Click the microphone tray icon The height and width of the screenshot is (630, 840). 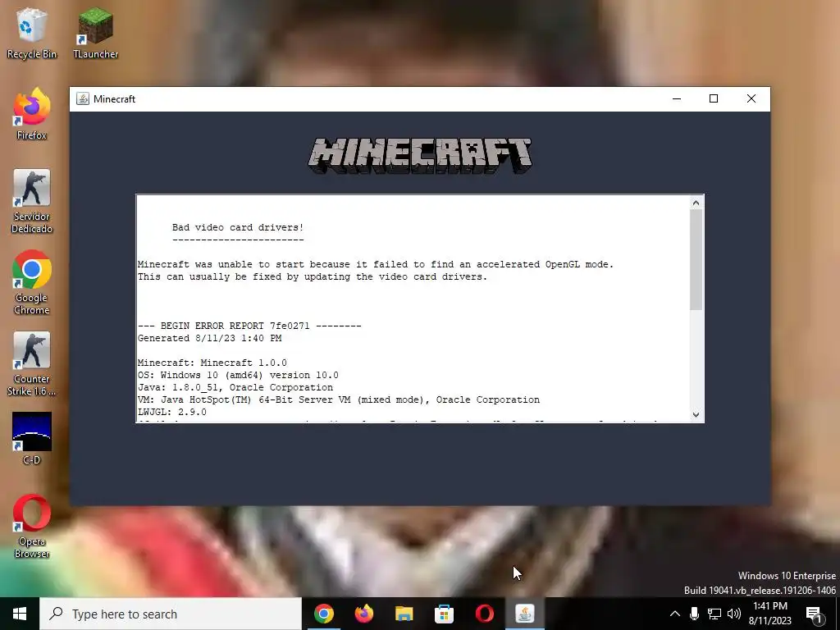click(694, 614)
